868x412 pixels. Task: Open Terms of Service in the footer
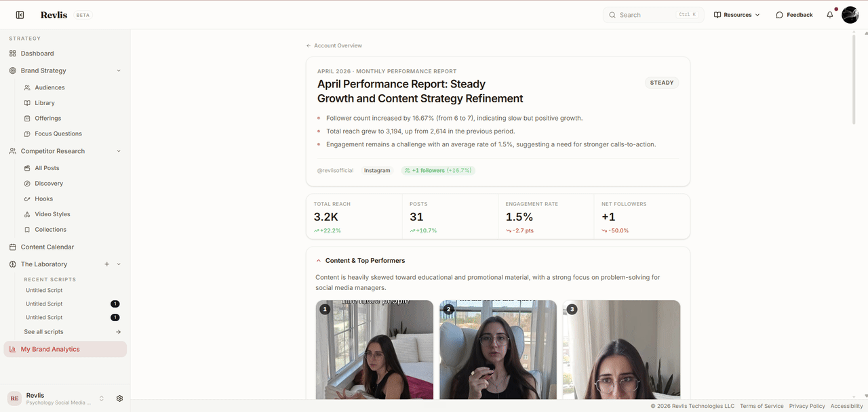pyautogui.click(x=762, y=406)
